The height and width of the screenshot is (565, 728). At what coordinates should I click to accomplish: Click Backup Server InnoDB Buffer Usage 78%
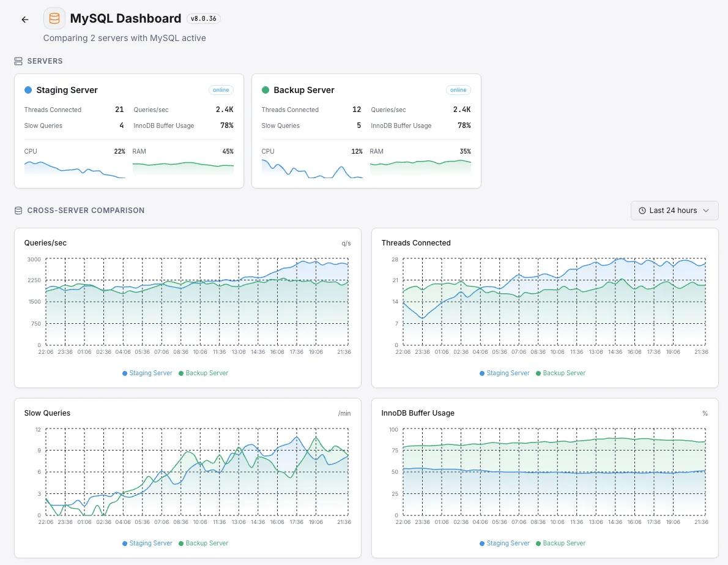[x=464, y=125]
